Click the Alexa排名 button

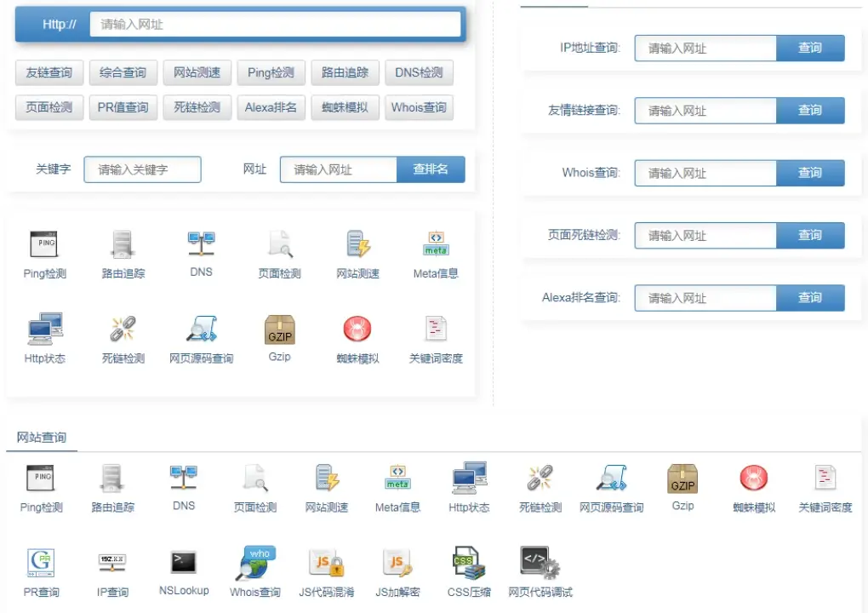coord(271,107)
